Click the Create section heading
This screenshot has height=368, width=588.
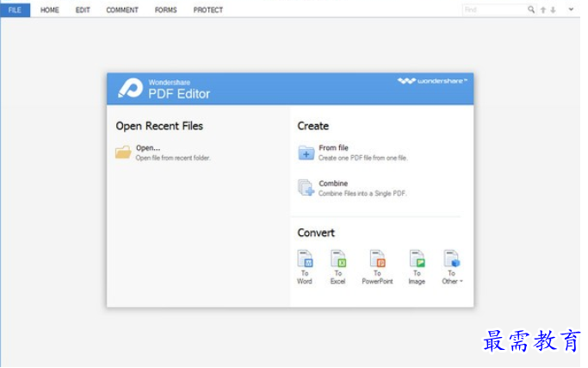pos(313,126)
